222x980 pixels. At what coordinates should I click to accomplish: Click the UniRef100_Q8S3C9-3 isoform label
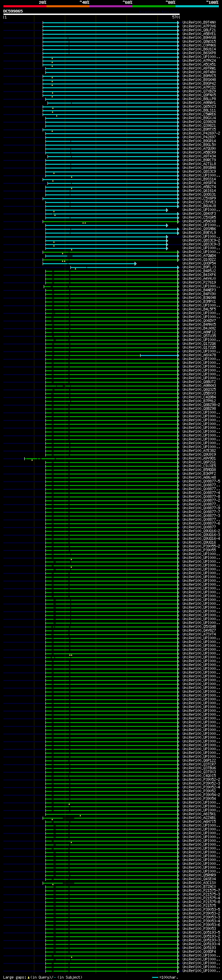[x=201, y=244]
